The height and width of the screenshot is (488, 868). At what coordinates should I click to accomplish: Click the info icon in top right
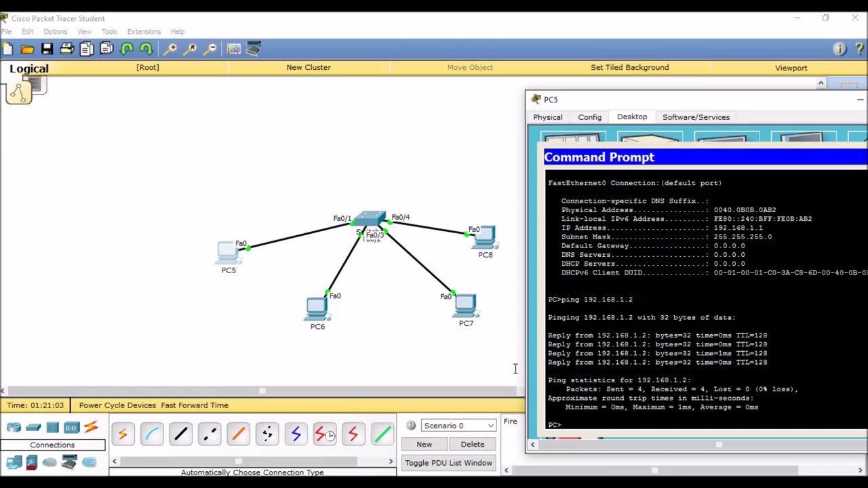point(840,49)
